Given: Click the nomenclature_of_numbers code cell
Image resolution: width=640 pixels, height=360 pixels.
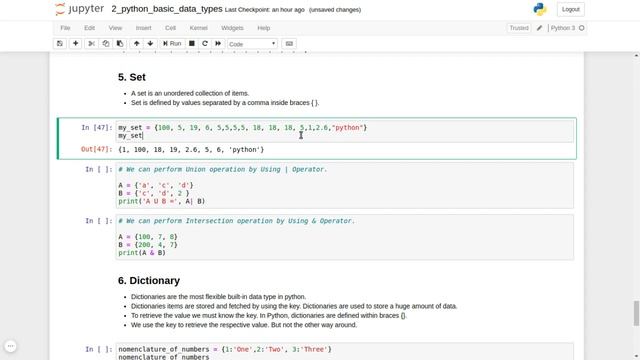Looking at the screenshot, I should 344,352.
